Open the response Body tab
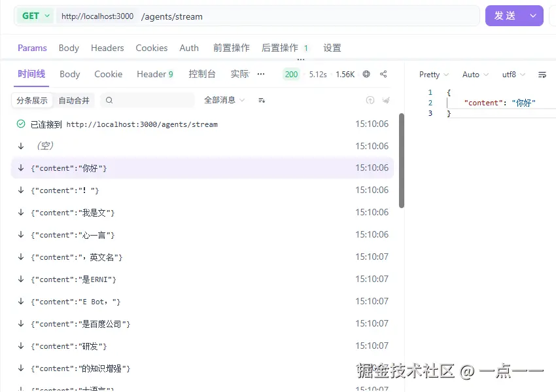Image resolution: width=556 pixels, height=392 pixels. pos(70,74)
